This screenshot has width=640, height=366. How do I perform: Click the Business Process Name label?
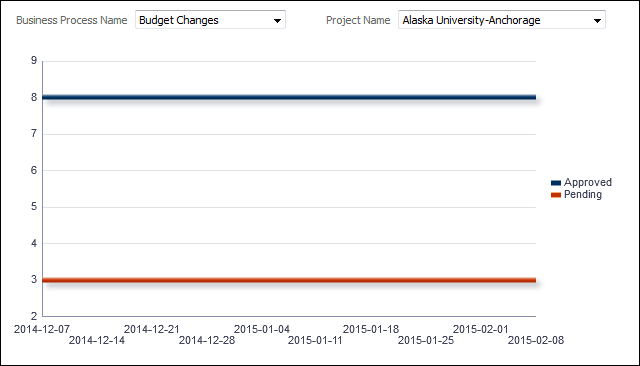[71, 20]
